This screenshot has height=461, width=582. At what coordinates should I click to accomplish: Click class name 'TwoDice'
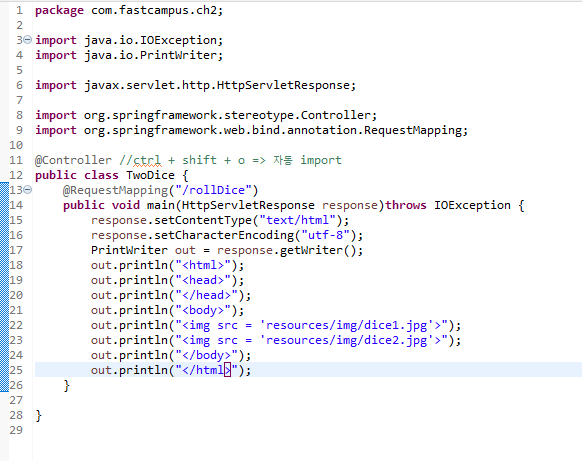[x=150, y=175]
